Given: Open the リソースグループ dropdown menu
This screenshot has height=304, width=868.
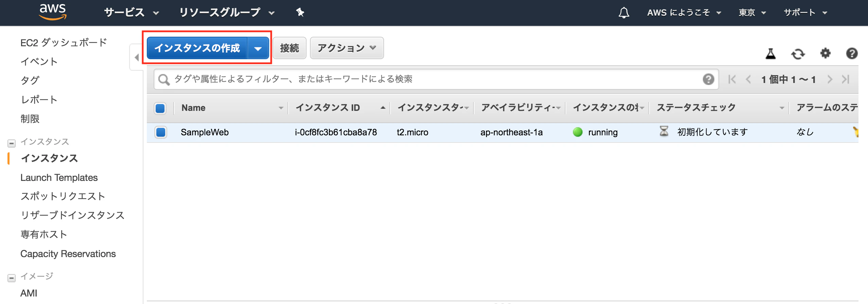Looking at the screenshot, I should (227, 13).
